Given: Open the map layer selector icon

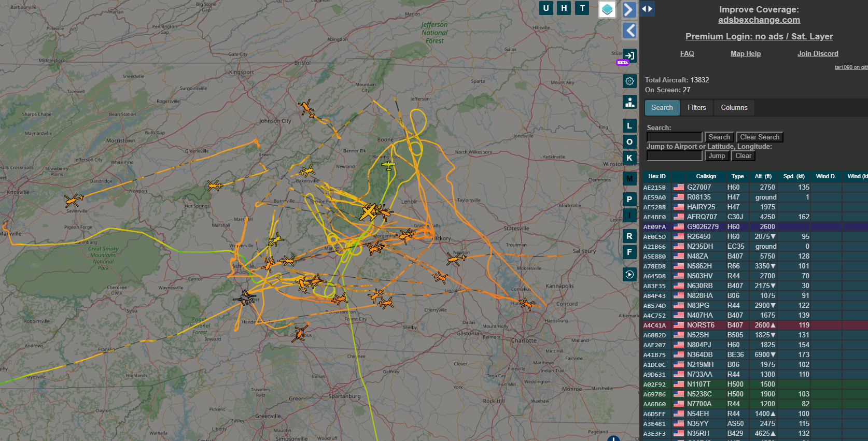Looking at the screenshot, I should (607, 9).
